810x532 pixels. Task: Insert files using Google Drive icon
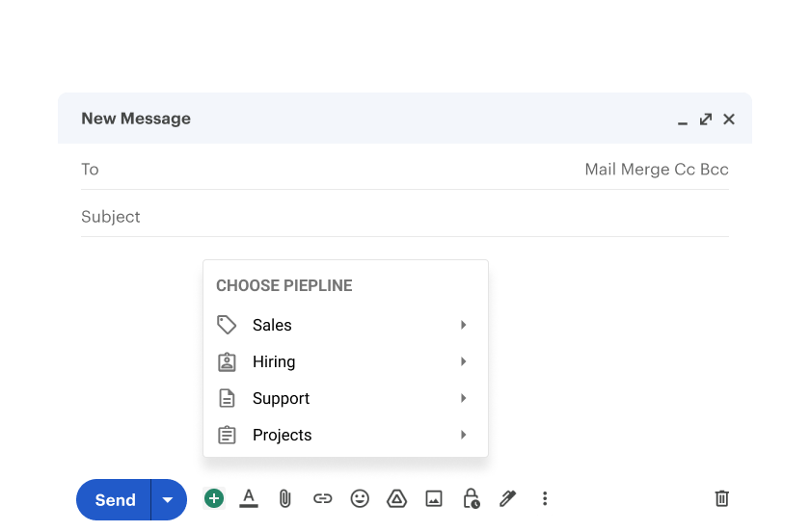coord(396,498)
